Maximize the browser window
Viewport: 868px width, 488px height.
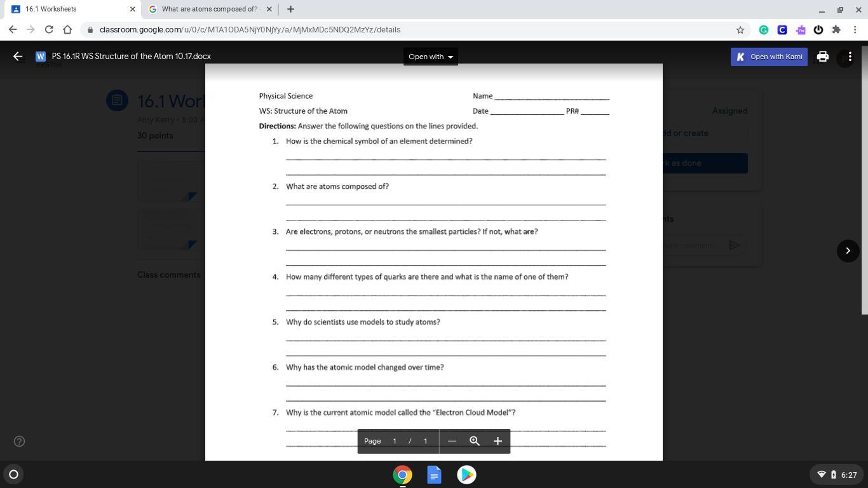(840, 10)
